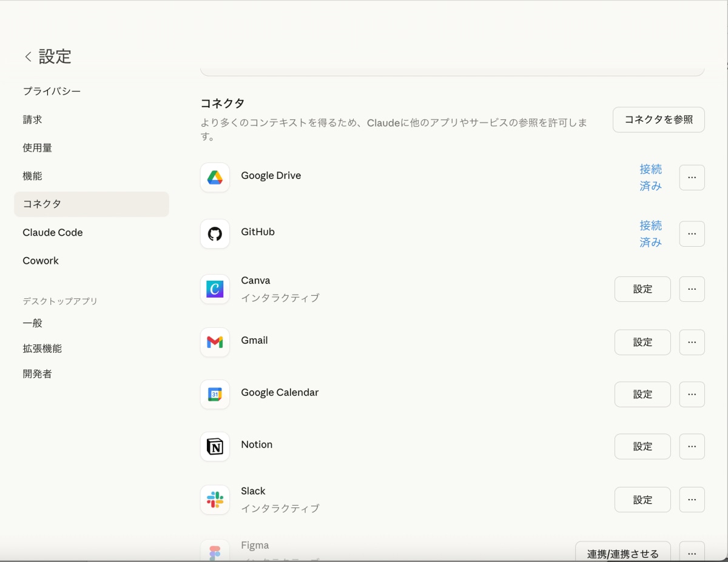Click the GitHub connector name
This screenshot has height=562, width=728.
click(258, 232)
